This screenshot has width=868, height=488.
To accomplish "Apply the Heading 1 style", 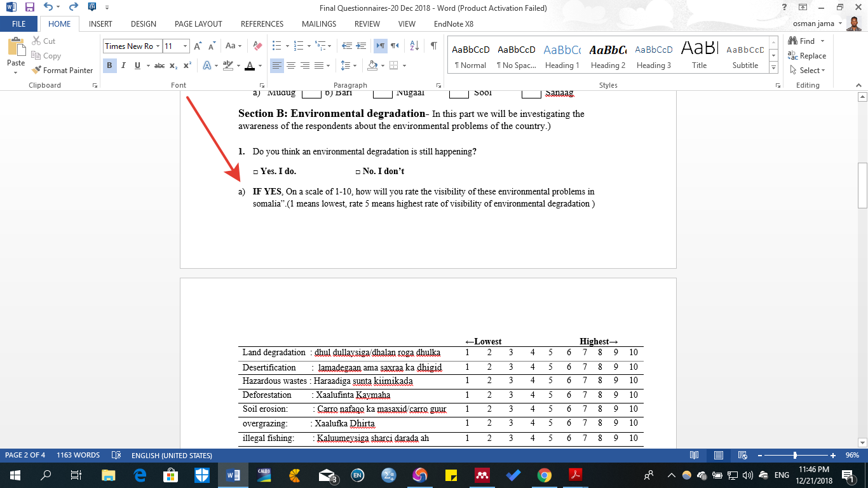I will click(562, 56).
